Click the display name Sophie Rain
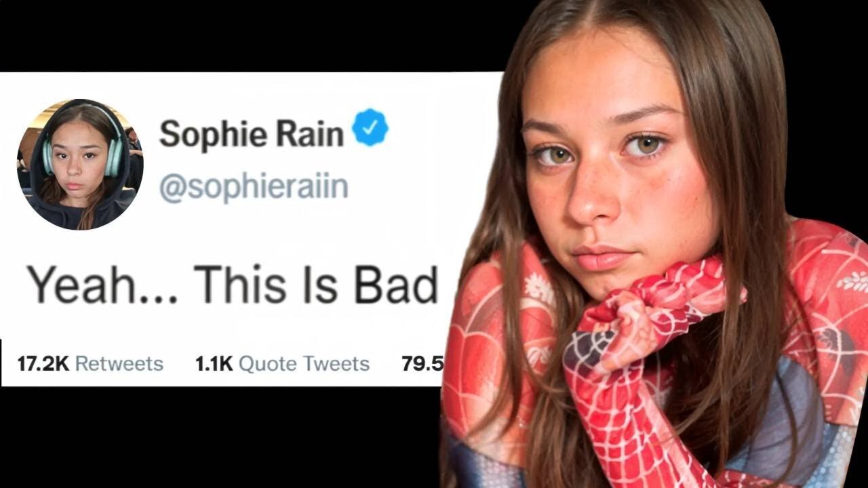 [x=252, y=134]
